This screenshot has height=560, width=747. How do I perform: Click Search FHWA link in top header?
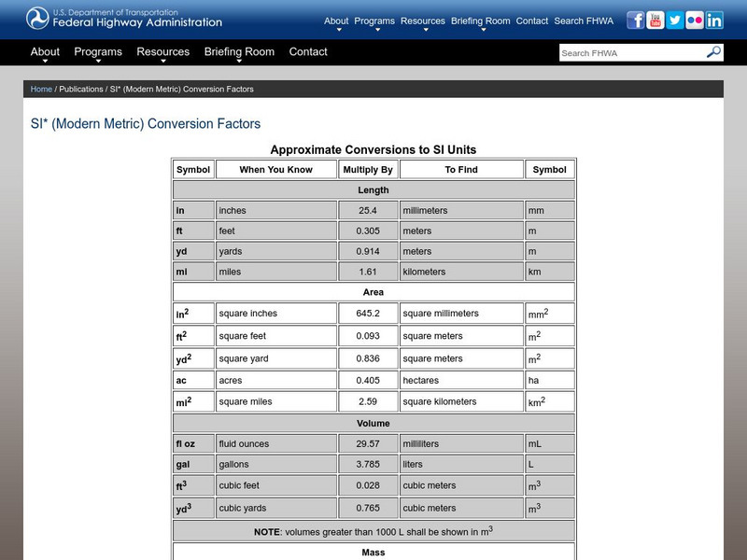click(584, 21)
